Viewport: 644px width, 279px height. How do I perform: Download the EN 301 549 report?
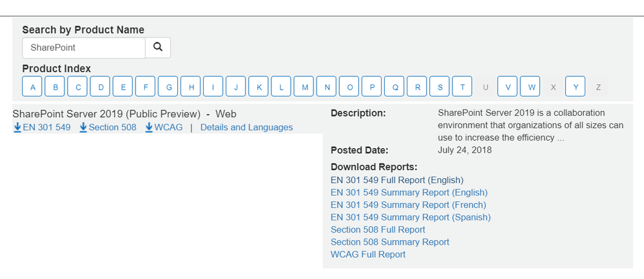pyautogui.click(x=42, y=127)
